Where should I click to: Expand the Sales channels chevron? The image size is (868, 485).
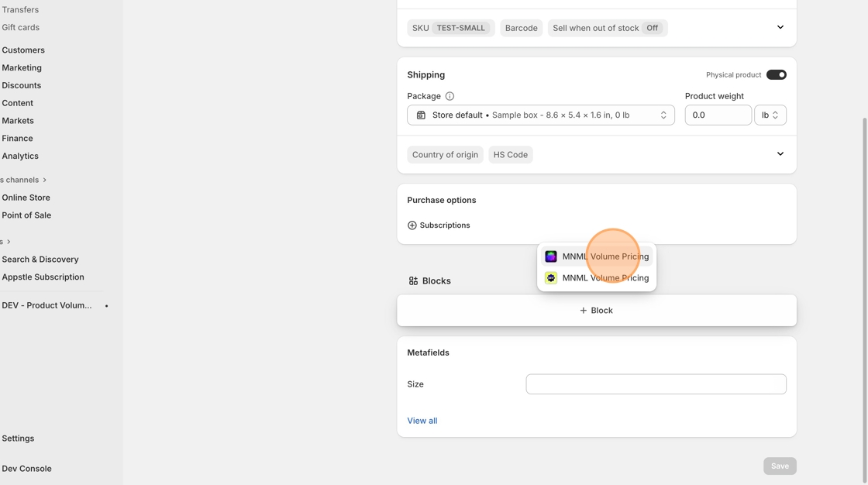44,180
